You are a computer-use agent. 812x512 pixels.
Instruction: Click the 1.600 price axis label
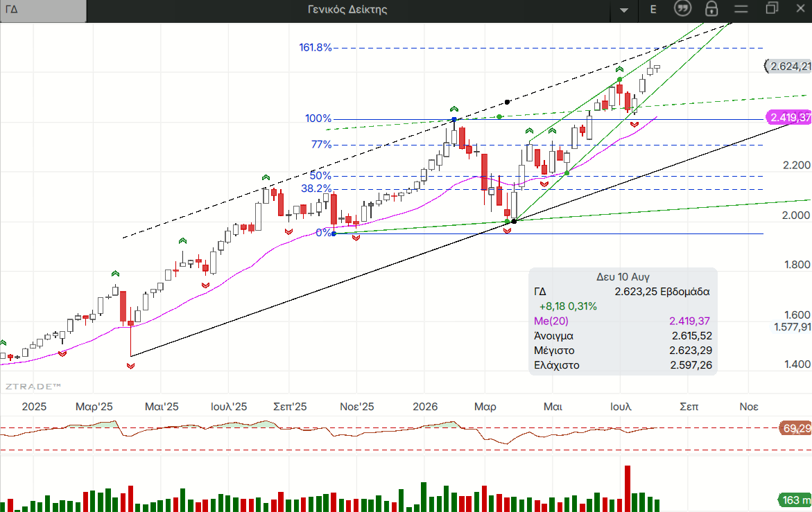797,315
